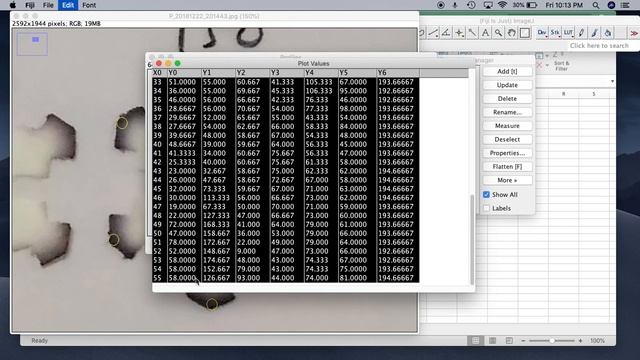Click Deselect in ROI Manager
Screen dimensions: 640x360
(507, 139)
